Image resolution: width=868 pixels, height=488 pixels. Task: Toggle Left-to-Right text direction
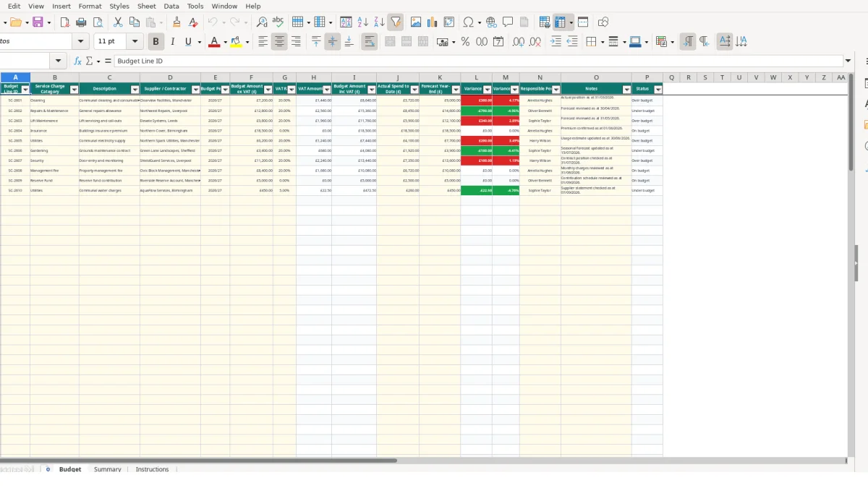coord(688,42)
